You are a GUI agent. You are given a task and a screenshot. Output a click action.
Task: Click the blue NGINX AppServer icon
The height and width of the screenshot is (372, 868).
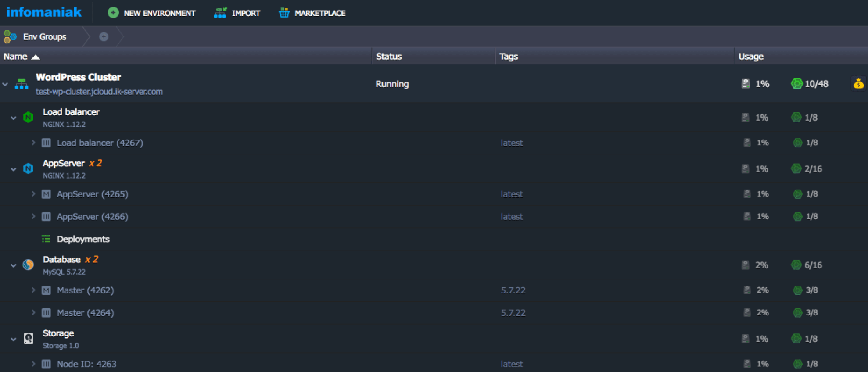click(28, 168)
